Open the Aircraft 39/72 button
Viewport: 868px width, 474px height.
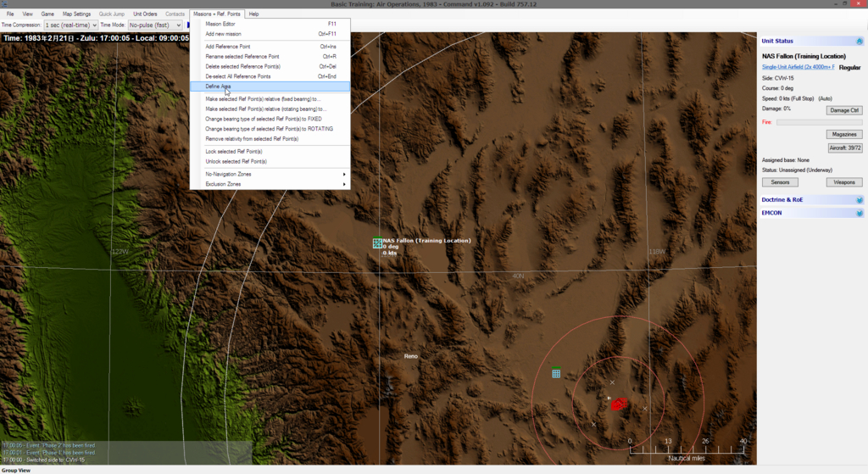tap(845, 148)
